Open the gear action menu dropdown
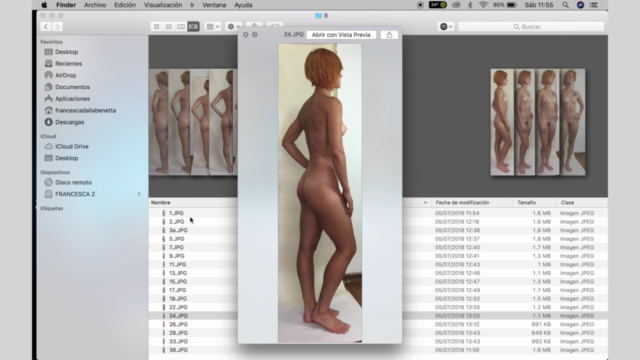The width and height of the screenshot is (640, 360). click(233, 27)
